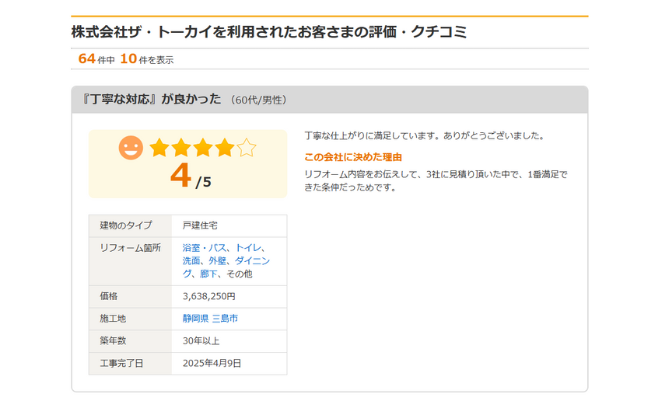Select the review heading 『丁寧な対応』が良かった
This screenshot has height=400, width=650.
coord(151,99)
